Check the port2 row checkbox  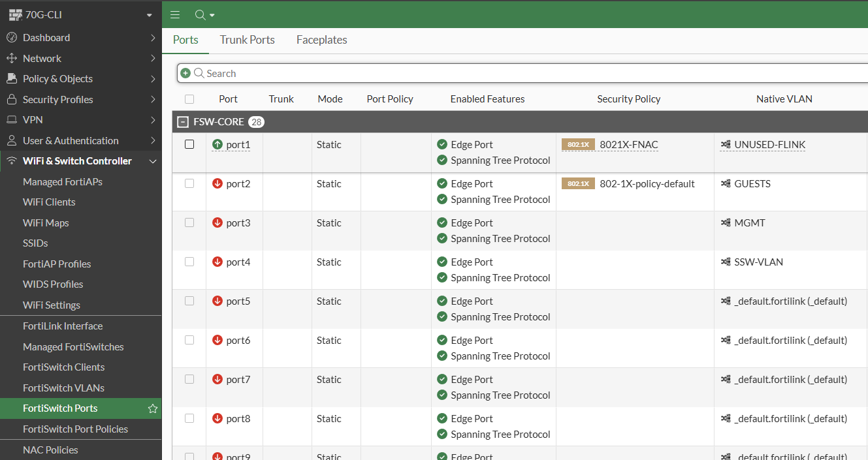point(189,183)
